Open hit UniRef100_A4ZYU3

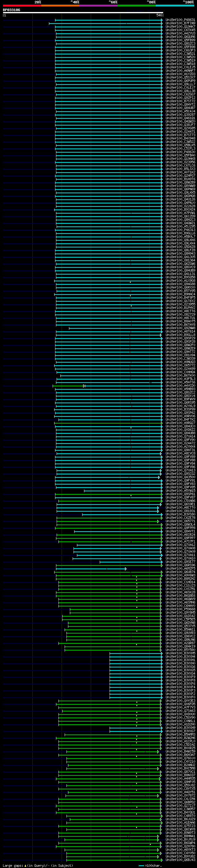click(x=180, y=33)
